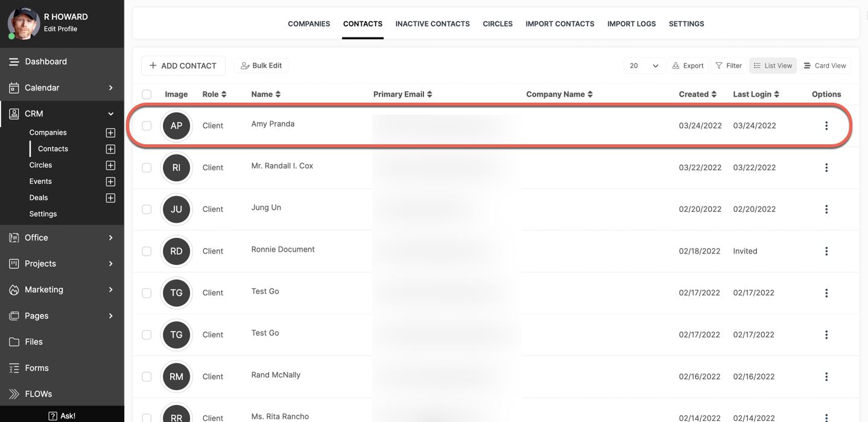Expand the Calendar sidebar section
This screenshot has height=422, width=868.
coord(111,88)
